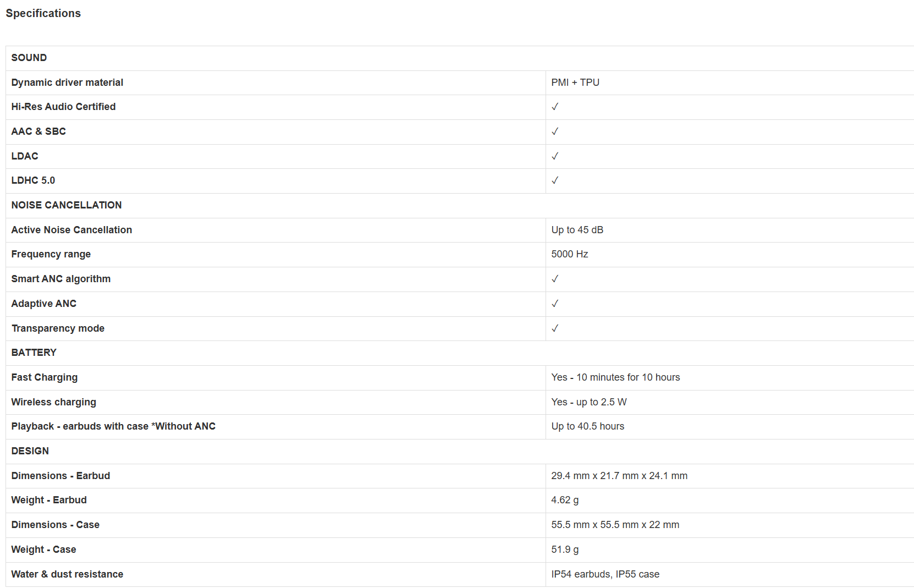914x588 pixels.
Task: Click the 5000 Hz frequency range value
Action: pos(570,254)
